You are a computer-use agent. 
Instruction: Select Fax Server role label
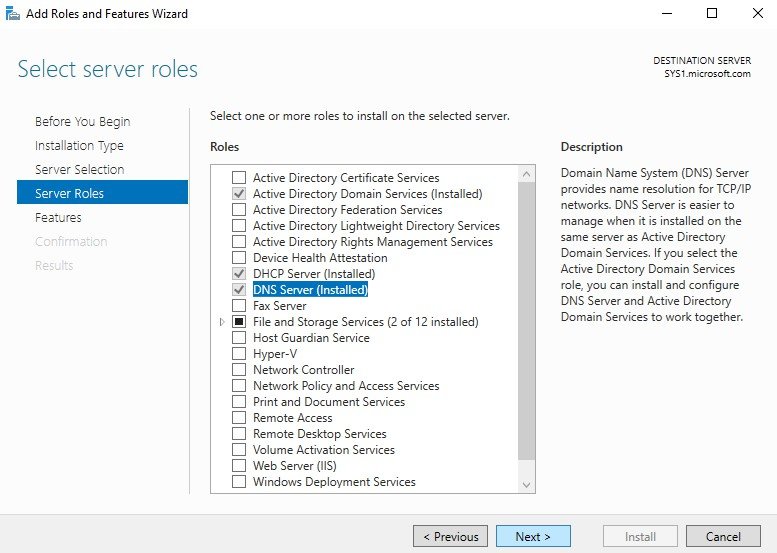point(280,306)
